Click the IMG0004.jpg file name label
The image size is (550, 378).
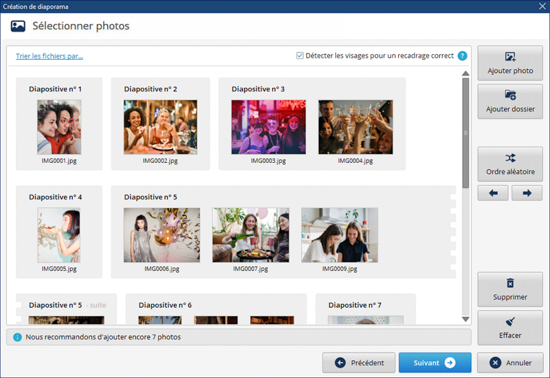pyautogui.click(x=355, y=161)
